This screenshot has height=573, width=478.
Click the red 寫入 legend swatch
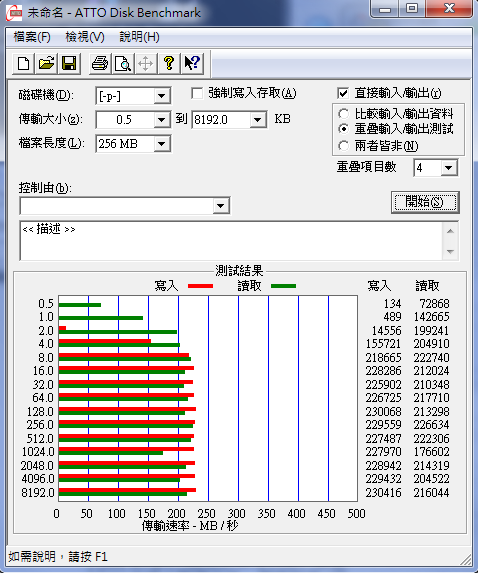200,286
